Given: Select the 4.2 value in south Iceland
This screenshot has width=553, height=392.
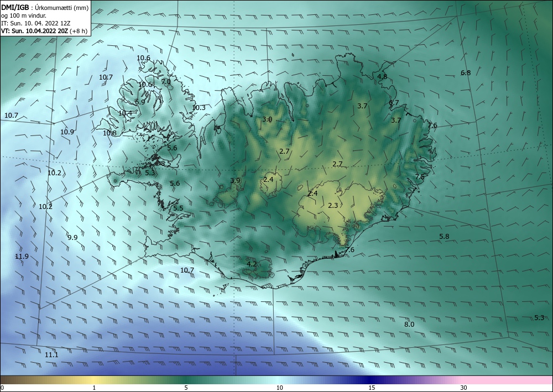Looking at the screenshot, I should [x=252, y=264].
